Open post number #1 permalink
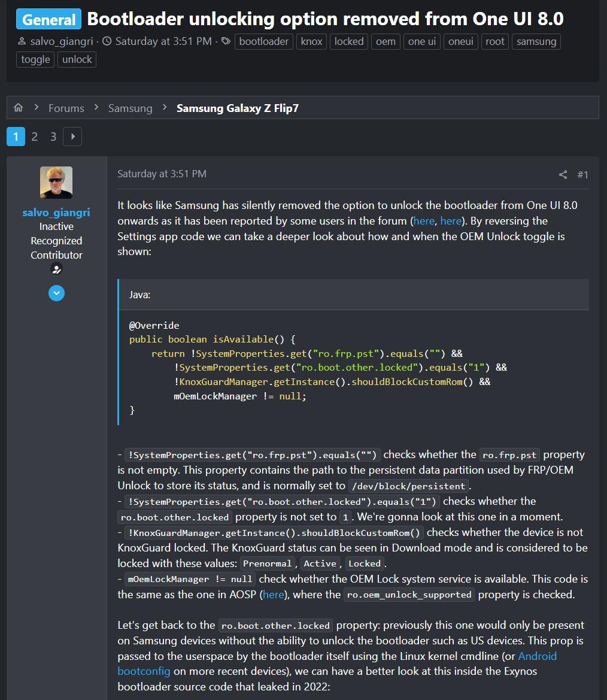The image size is (607, 700). coord(582,175)
